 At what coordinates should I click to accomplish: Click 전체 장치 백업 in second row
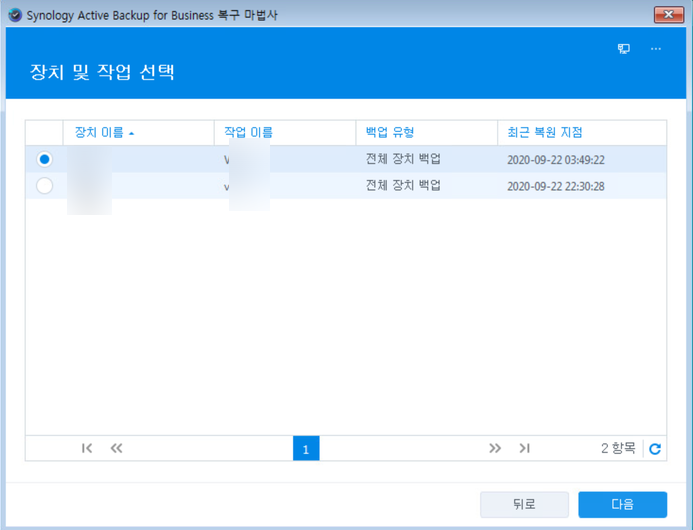(x=403, y=186)
